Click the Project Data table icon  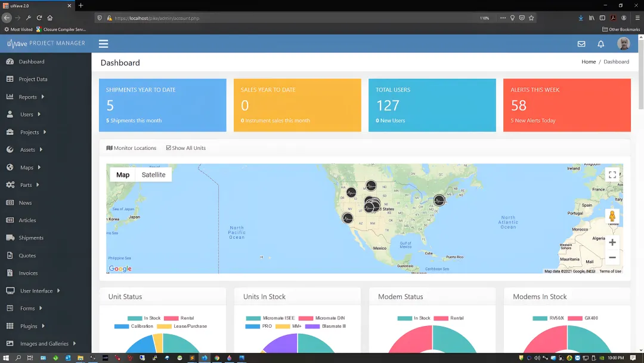pos(10,79)
